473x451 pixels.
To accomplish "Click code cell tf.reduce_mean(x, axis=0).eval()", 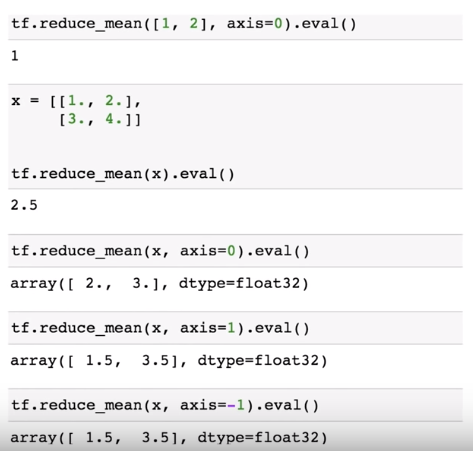I will click(235, 251).
